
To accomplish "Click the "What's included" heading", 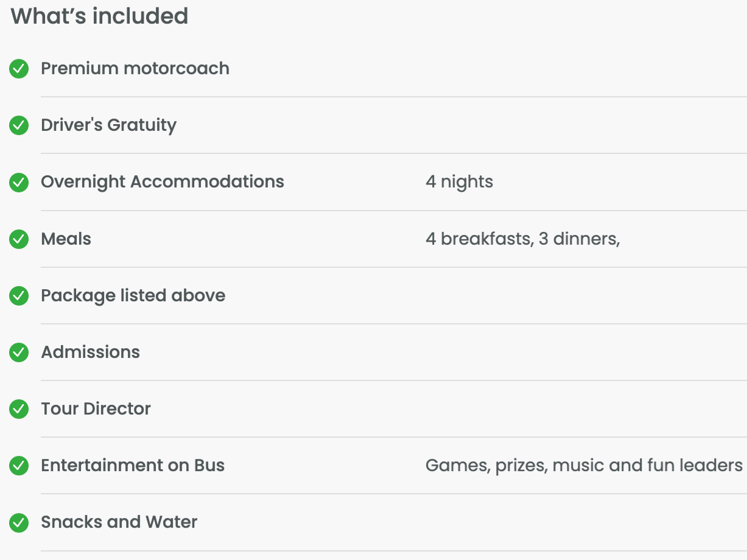I will [99, 16].
